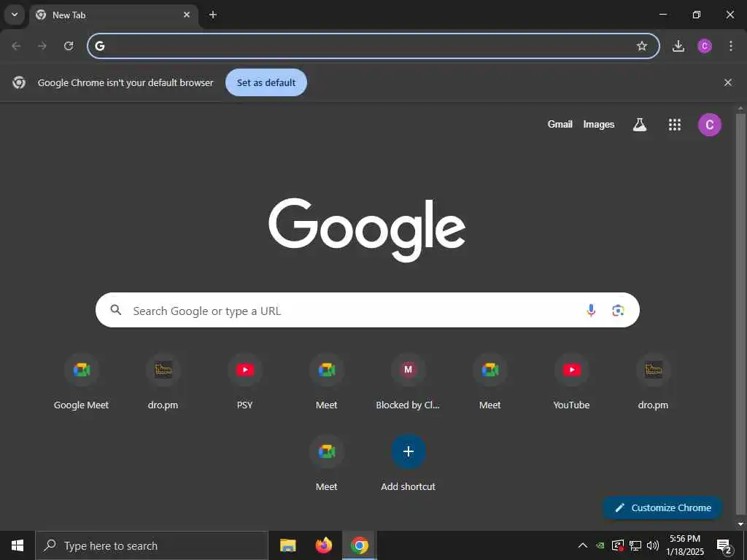Open the Google Lens image search icon
The width and height of the screenshot is (747, 560).
pos(618,310)
